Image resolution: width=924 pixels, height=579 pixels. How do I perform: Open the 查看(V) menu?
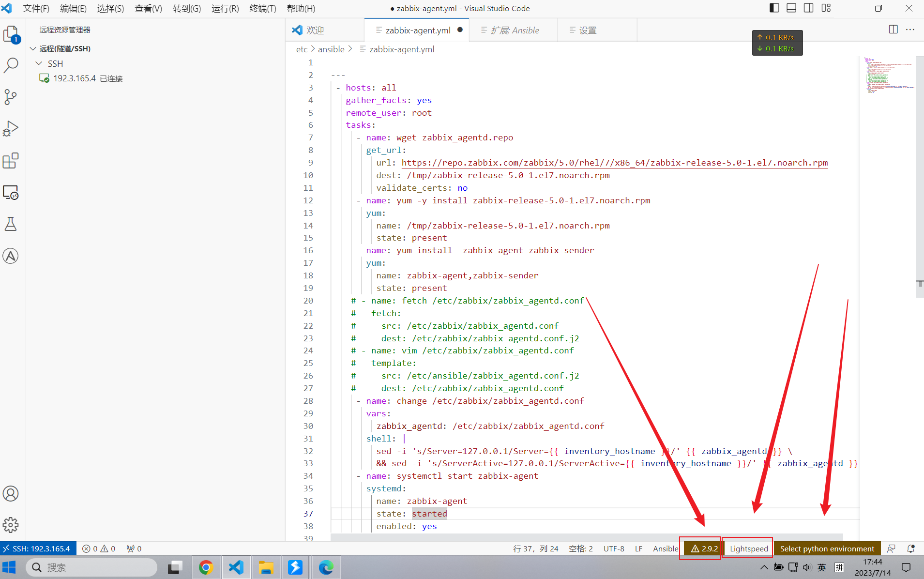148,8
